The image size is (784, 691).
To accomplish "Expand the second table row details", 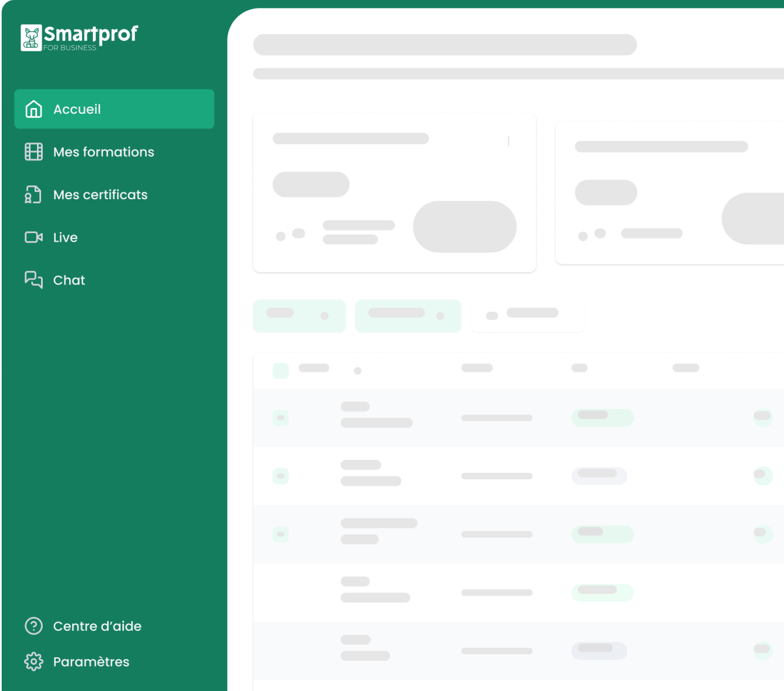I will [x=763, y=476].
